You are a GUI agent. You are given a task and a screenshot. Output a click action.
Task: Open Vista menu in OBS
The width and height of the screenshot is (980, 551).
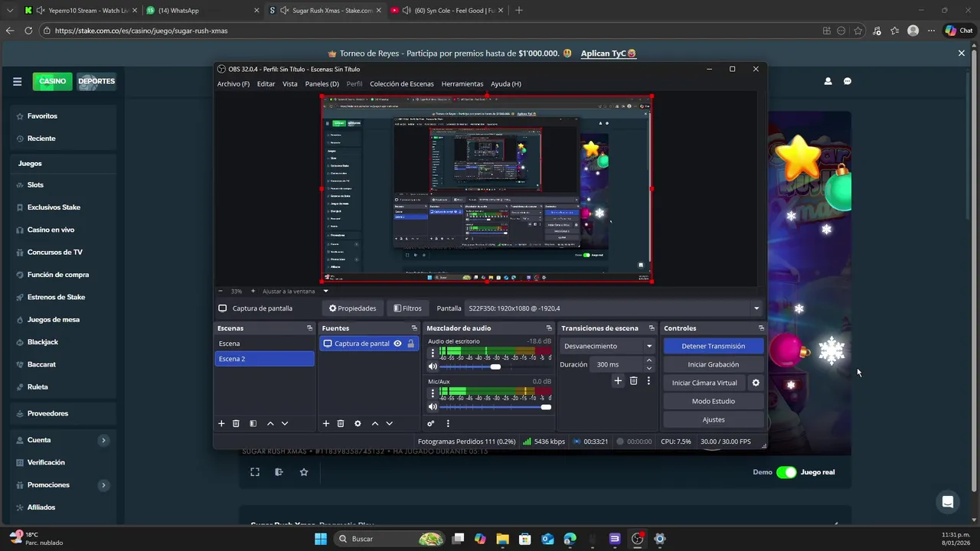tap(289, 84)
